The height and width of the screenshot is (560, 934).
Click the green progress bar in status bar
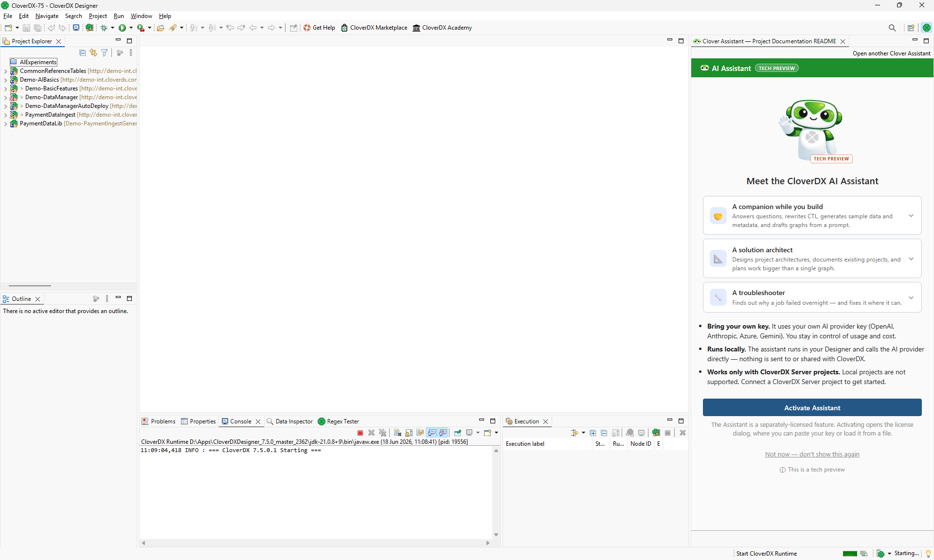click(x=850, y=554)
